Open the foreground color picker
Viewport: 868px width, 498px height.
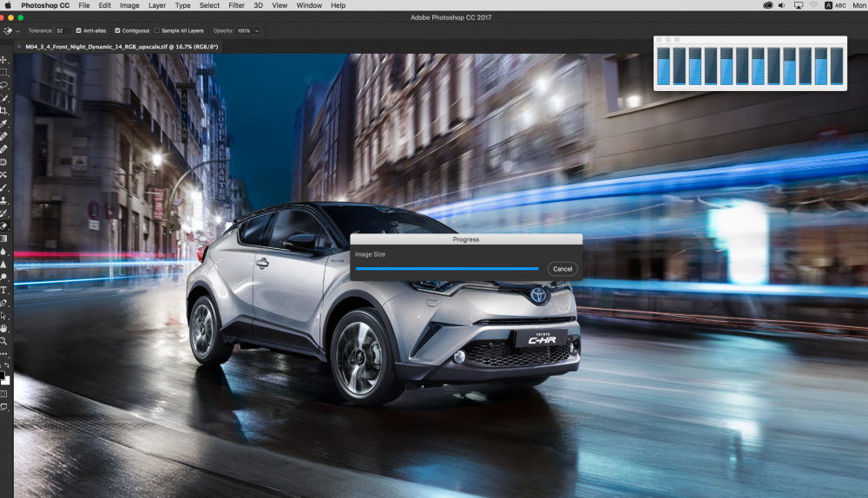click(x=3, y=376)
